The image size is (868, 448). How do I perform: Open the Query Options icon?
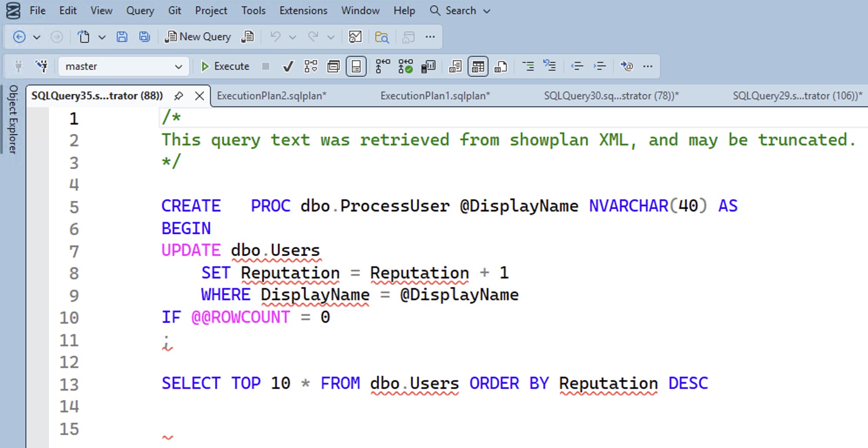[333, 67]
